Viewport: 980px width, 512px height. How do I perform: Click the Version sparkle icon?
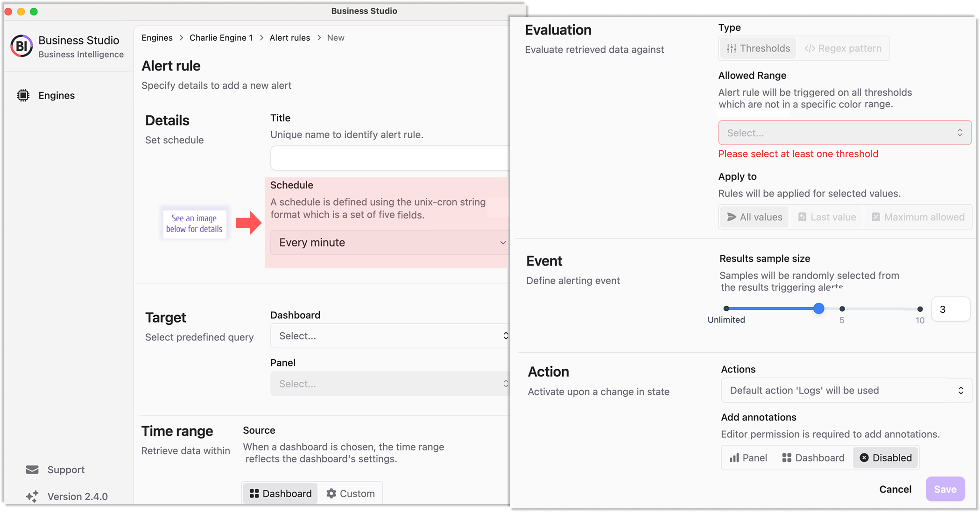tap(32, 496)
